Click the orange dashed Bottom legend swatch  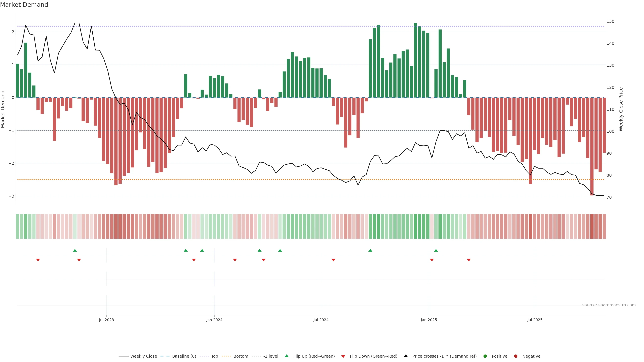point(226,356)
